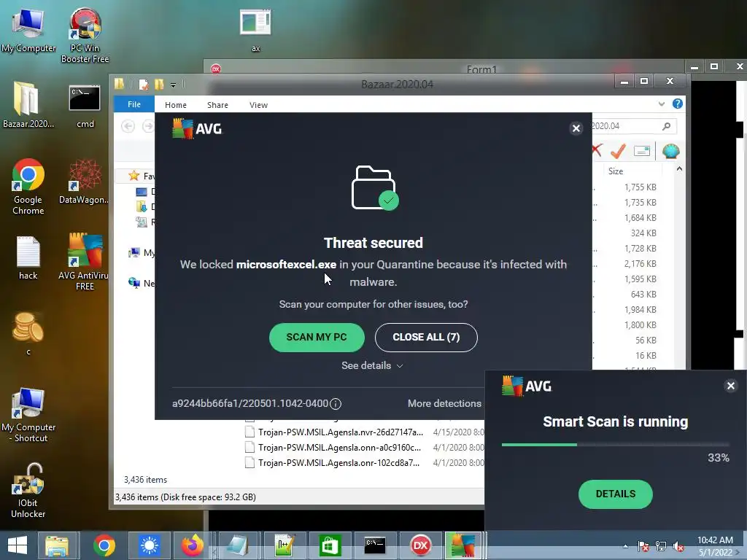
Task: Click the search magnifier in Explorer
Action: tap(667, 125)
